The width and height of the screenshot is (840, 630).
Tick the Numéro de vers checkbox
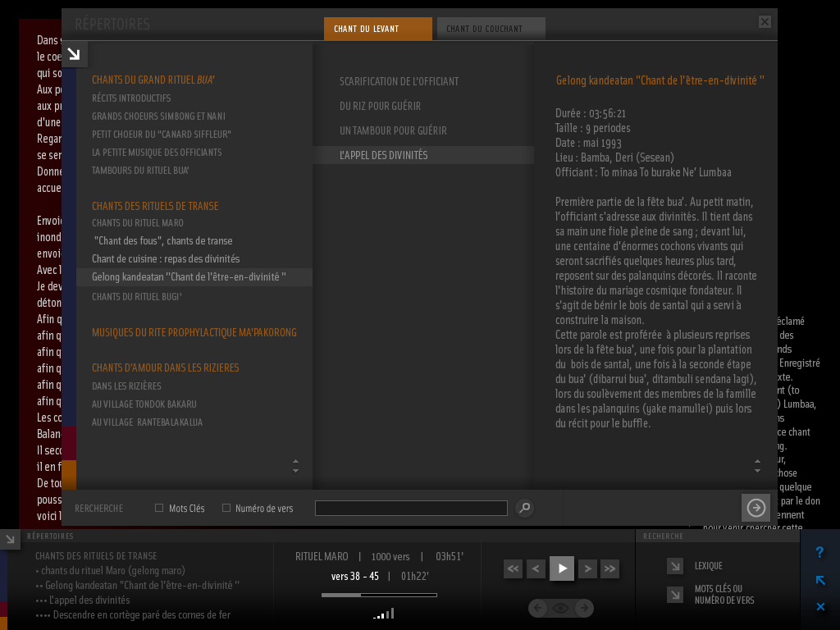(226, 508)
